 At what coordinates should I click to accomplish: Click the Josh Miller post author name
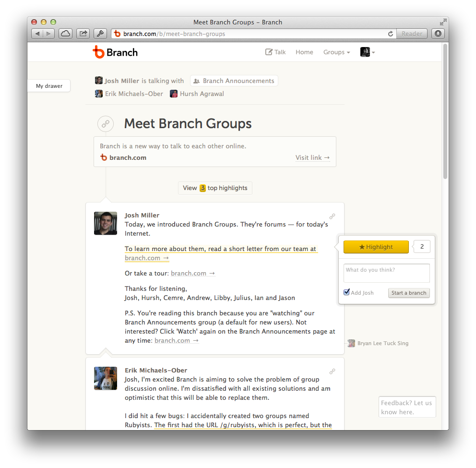(142, 216)
